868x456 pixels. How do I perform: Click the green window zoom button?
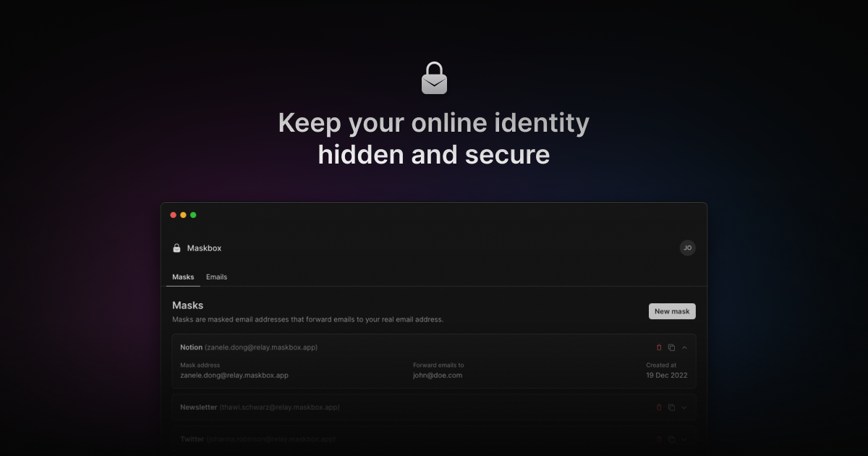tap(193, 215)
